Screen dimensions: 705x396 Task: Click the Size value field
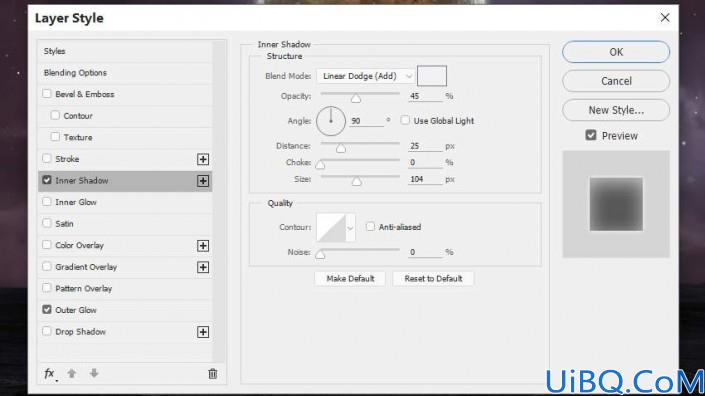(425, 179)
